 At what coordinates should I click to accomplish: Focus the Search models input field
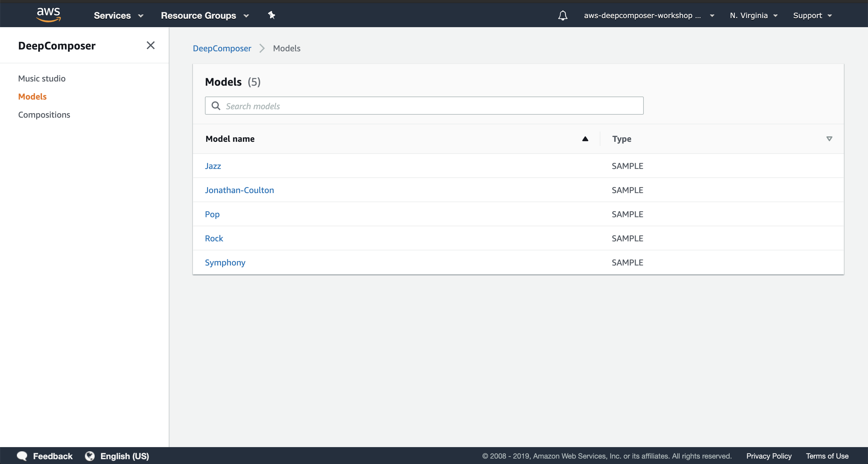click(x=424, y=106)
